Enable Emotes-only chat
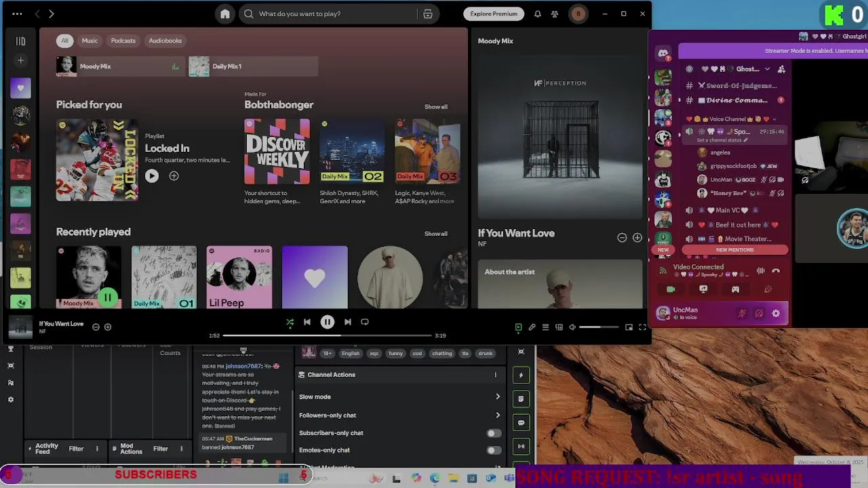Viewport: 868px width, 488px height. (494, 450)
